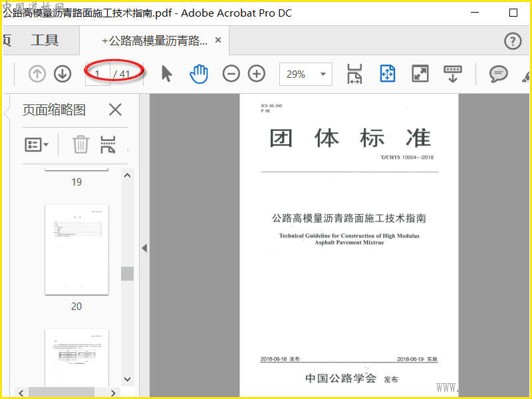The width and height of the screenshot is (532, 399).
Task: Click the total page count / 41
Action: pos(122,74)
